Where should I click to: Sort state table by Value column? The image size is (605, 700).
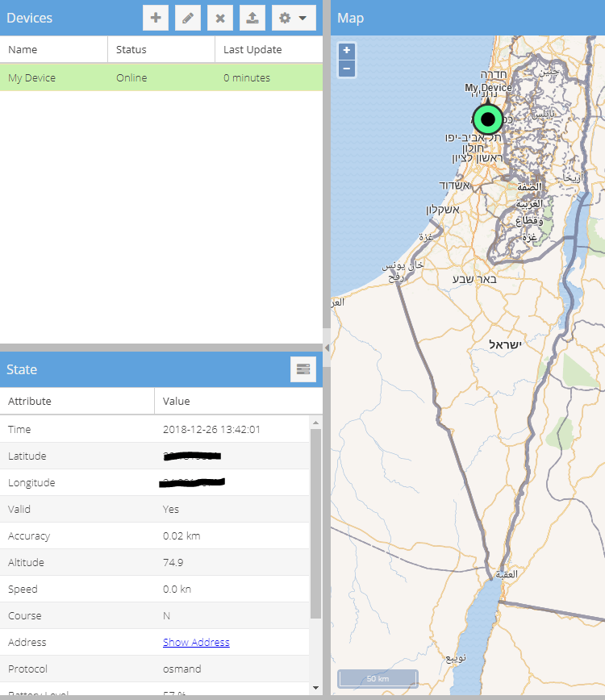(239, 401)
